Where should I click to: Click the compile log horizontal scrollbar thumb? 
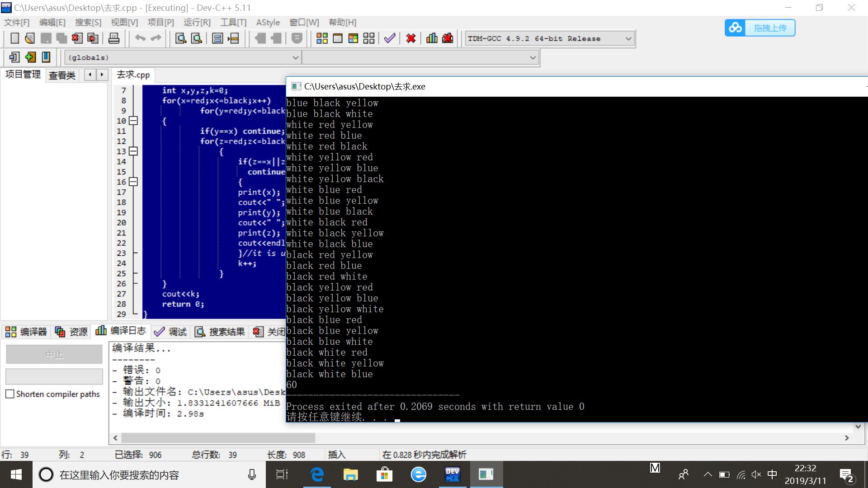(x=218, y=437)
